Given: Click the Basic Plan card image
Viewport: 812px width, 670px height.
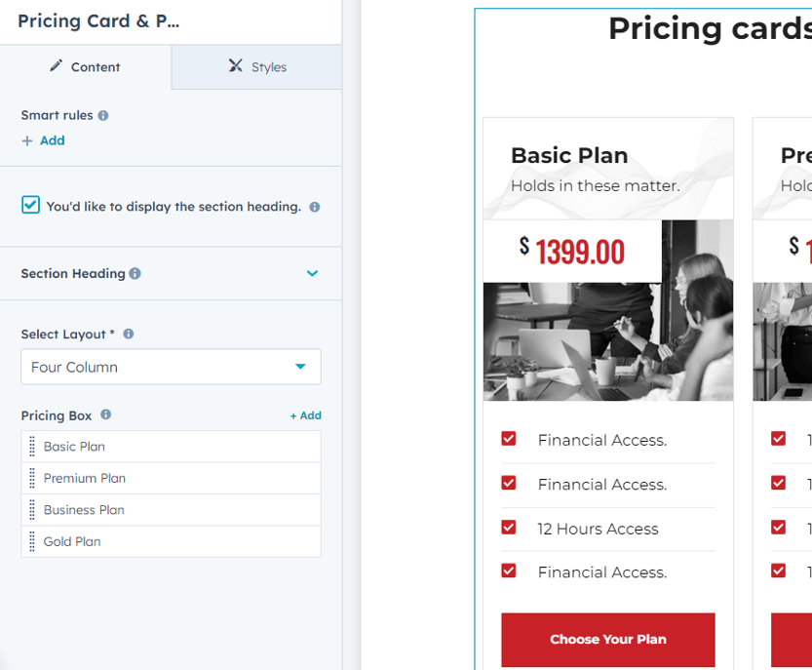Looking at the screenshot, I should click(607, 341).
